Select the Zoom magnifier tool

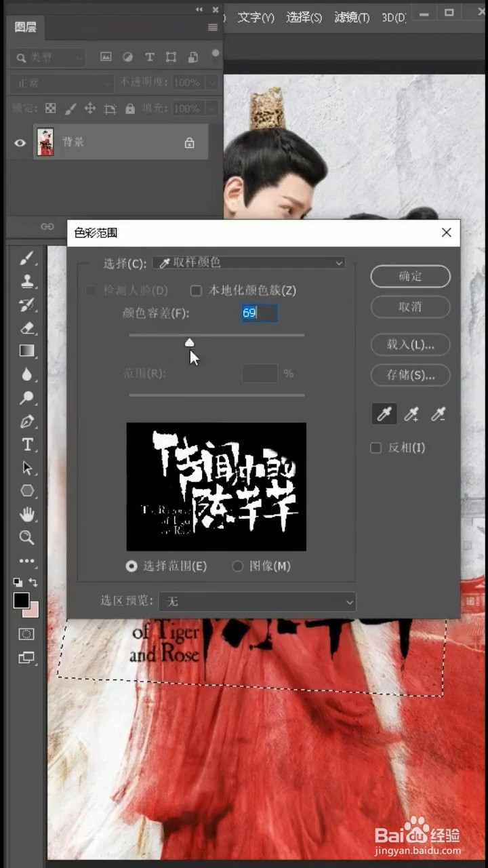point(27,538)
